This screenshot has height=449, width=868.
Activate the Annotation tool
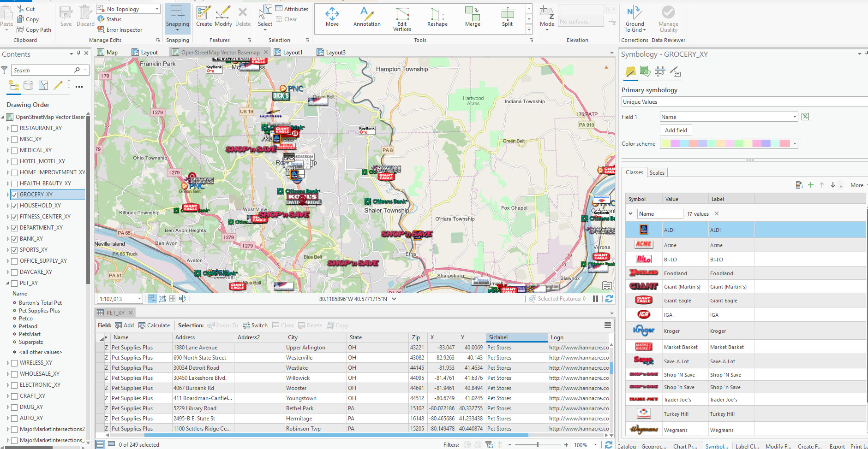click(367, 17)
